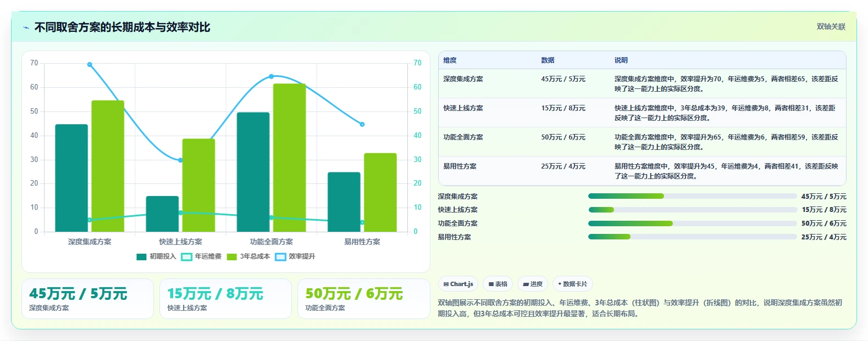Toggle the 初期投入 legend item
This screenshot has width=868, height=341.
156,256
